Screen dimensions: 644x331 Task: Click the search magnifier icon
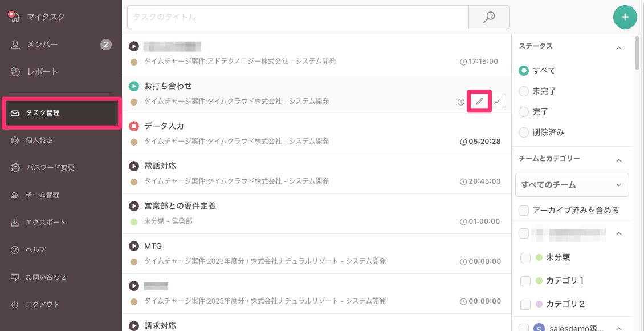(488, 17)
